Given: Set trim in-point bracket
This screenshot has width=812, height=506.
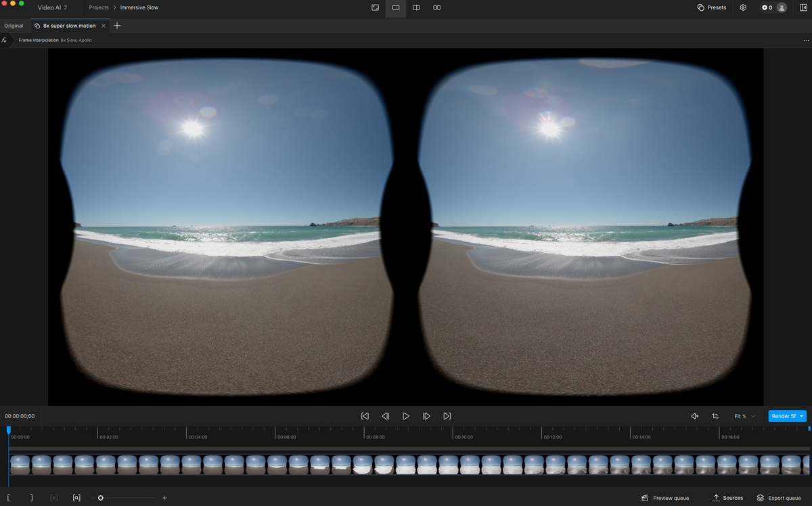Looking at the screenshot, I should [9, 498].
